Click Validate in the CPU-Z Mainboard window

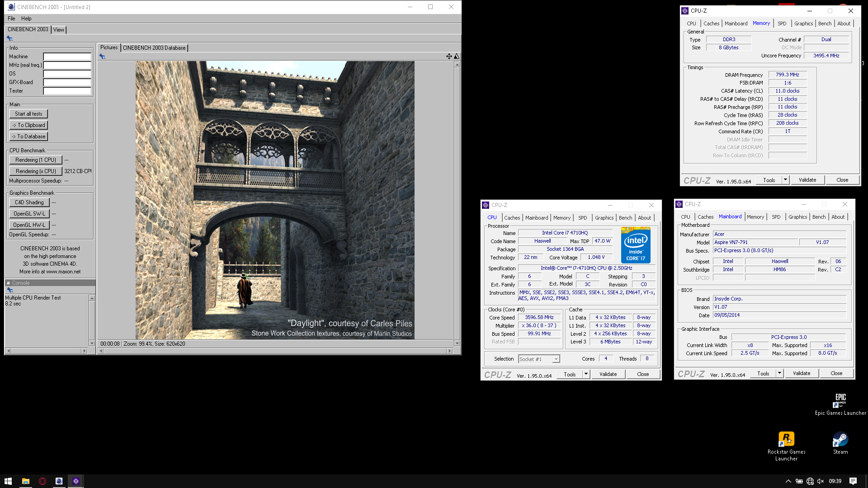pos(802,373)
